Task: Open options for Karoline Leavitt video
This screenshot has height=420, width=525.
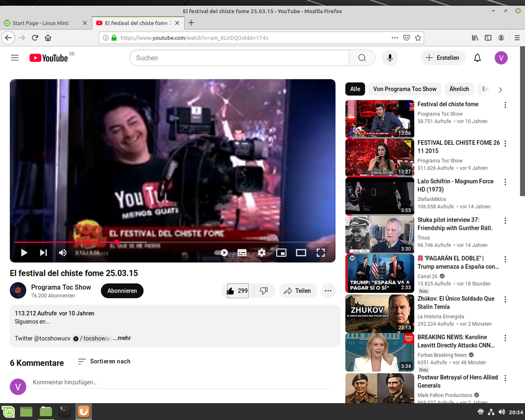Action: tap(505, 338)
